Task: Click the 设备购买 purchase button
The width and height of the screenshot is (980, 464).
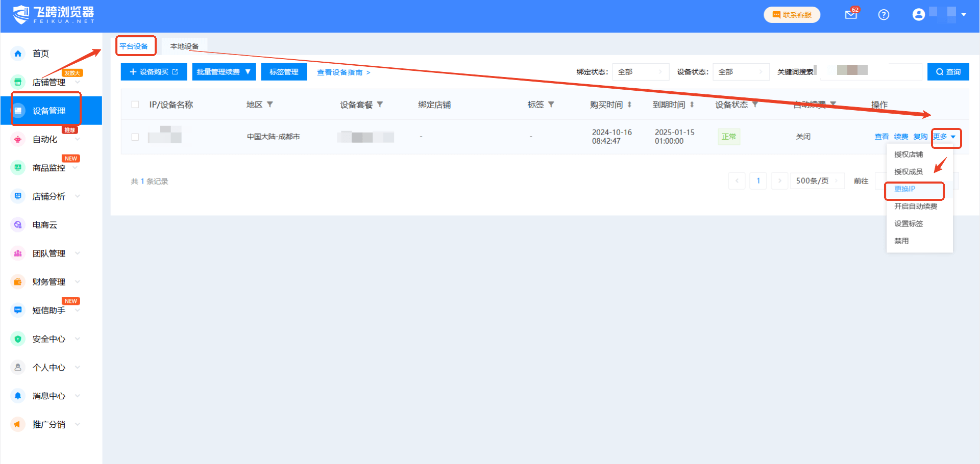Action: click(x=154, y=71)
